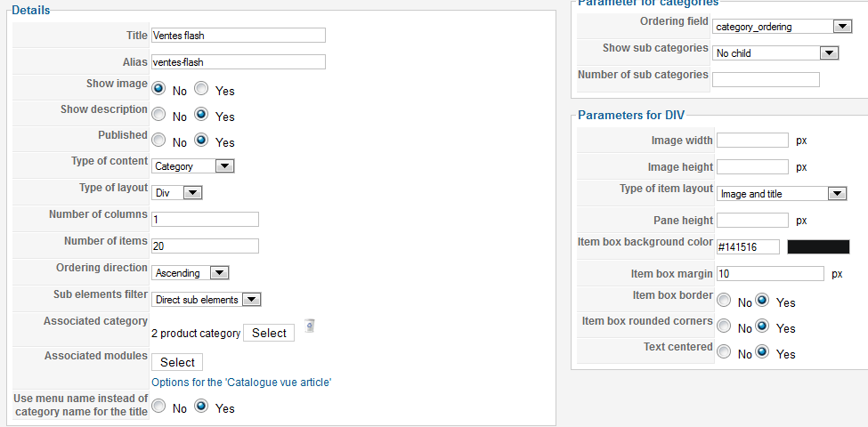This screenshot has height=427, width=868.
Task: Open Options for the 'Catalogue vue article' link
Action: pos(241,383)
